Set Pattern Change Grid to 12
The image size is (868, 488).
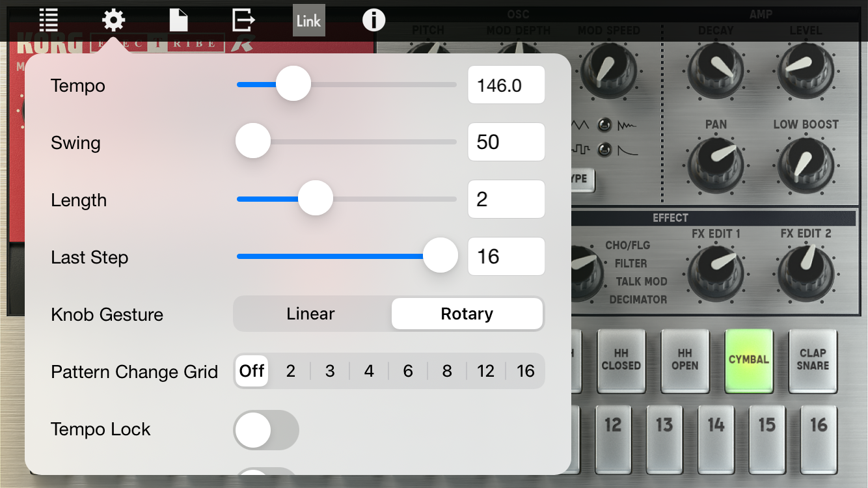click(486, 371)
